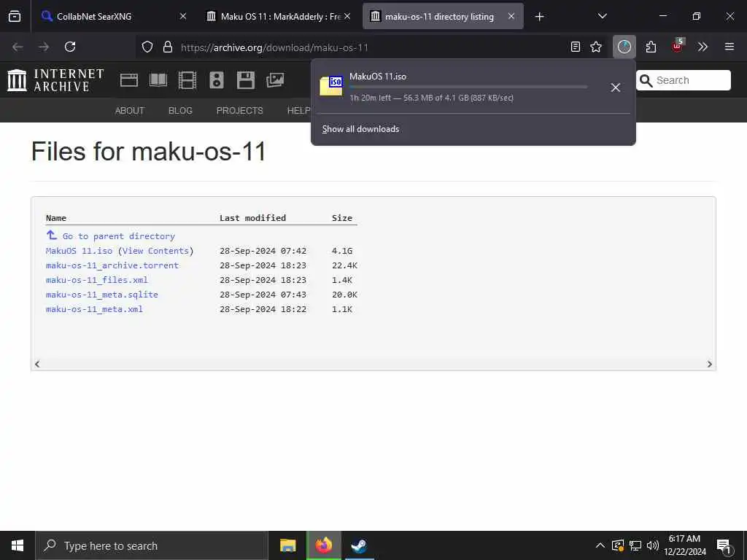Expand more tools overflow chevron
The width and height of the screenshot is (747, 560).
tap(703, 47)
